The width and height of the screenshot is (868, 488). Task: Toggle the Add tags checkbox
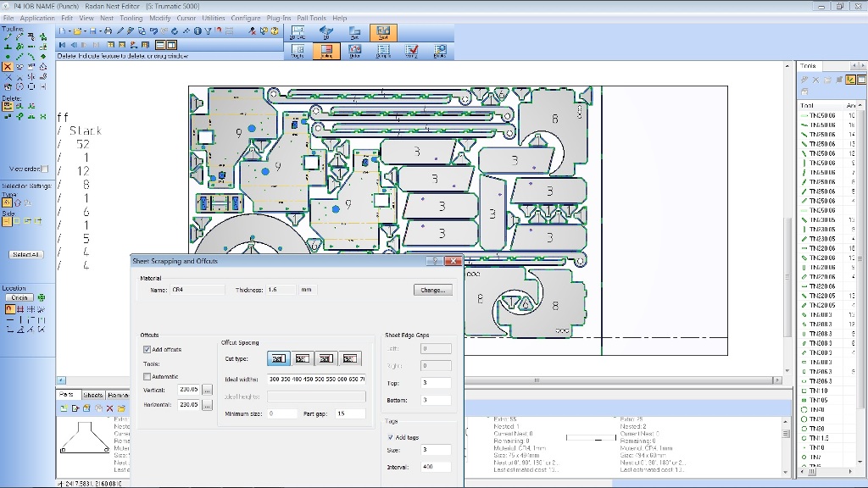coord(390,437)
